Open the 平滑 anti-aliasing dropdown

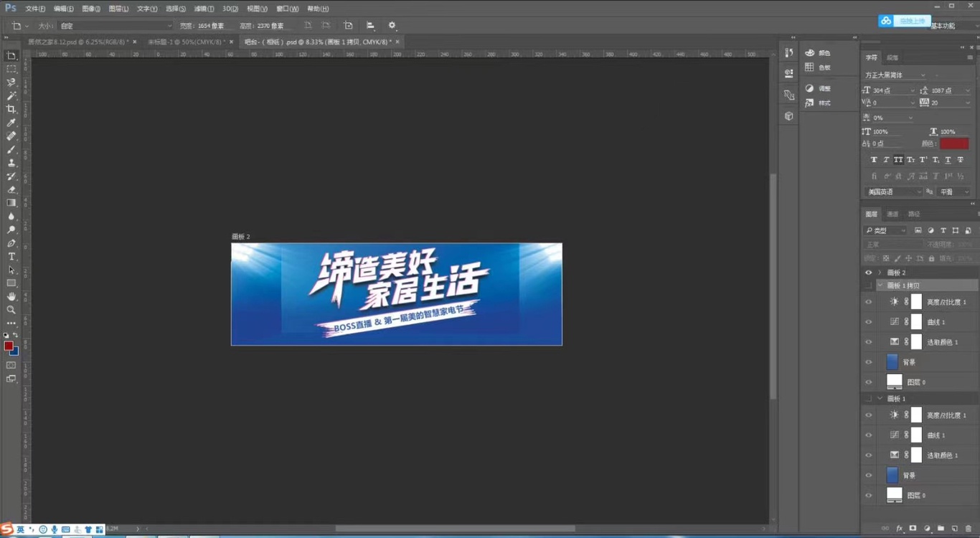point(954,192)
